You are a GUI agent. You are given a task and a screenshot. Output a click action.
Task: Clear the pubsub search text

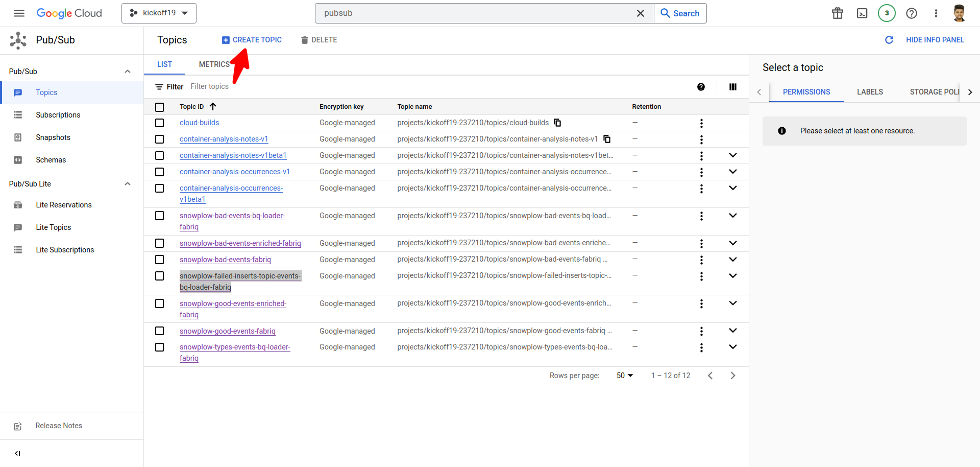point(640,13)
